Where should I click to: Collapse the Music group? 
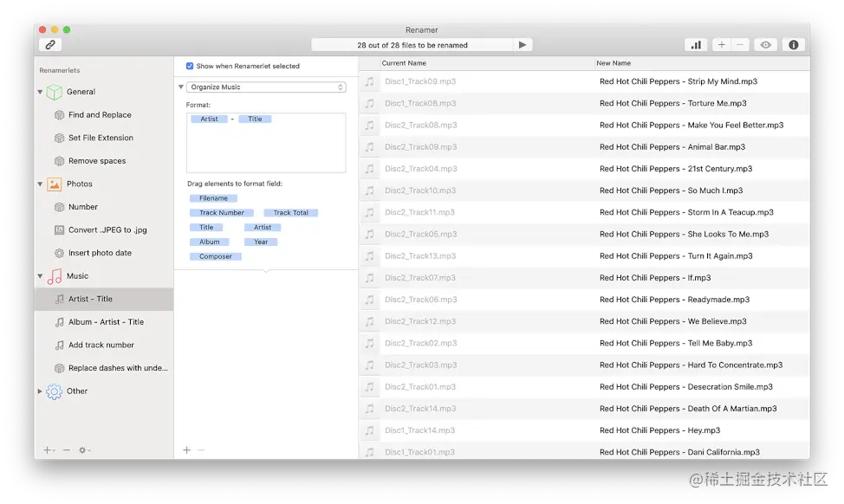[41, 276]
